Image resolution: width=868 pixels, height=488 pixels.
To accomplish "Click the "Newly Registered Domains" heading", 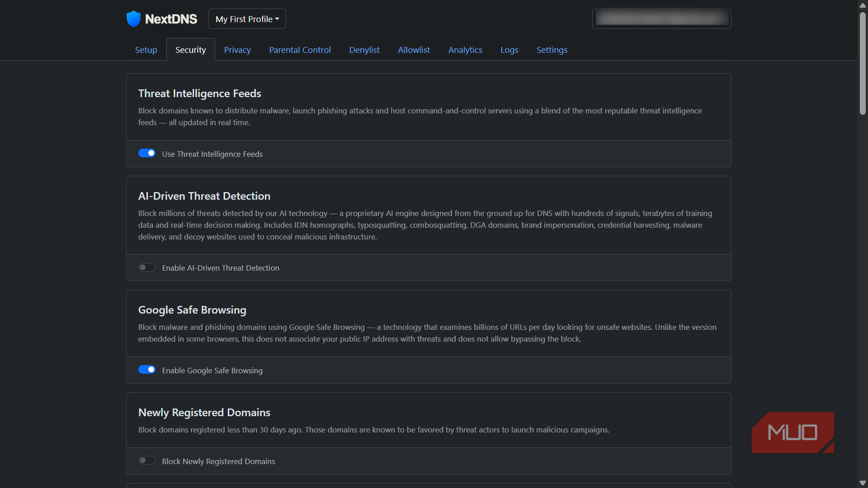I will [x=204, y=412].
